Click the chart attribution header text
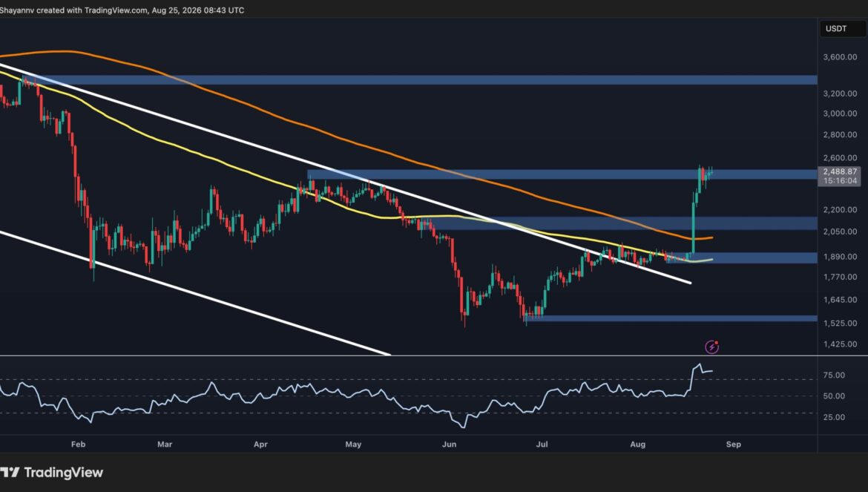The image size is (868, 492). click(122, 10)
